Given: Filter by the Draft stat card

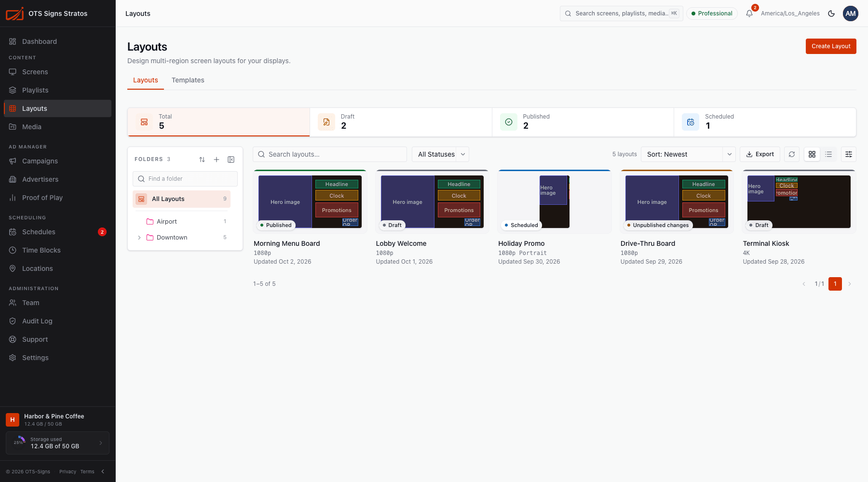Looking at the screenshot, I should [401, 122].
